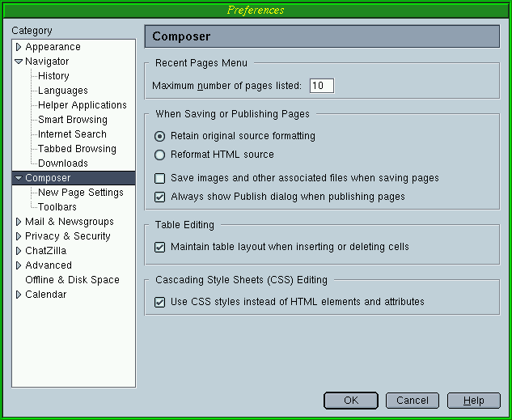Screen dimensions: 512x420
Task: Expand the Appearance category
Action: click(x=19, y=47)
